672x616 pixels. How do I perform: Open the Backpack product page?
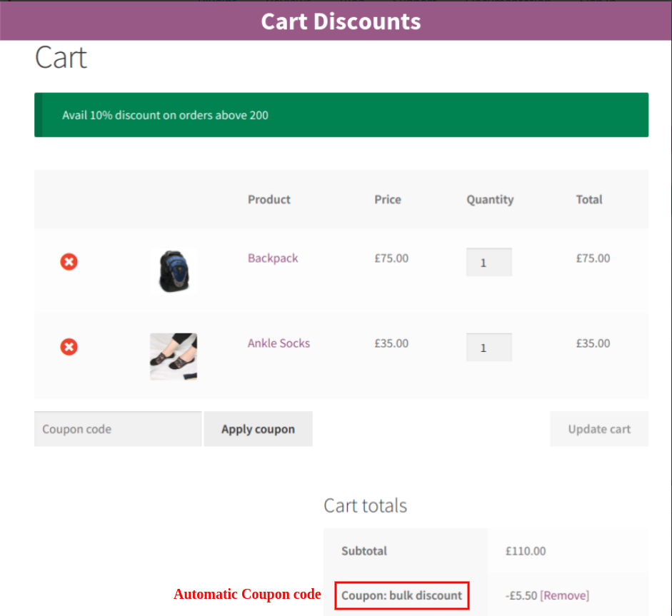(273, 258)
